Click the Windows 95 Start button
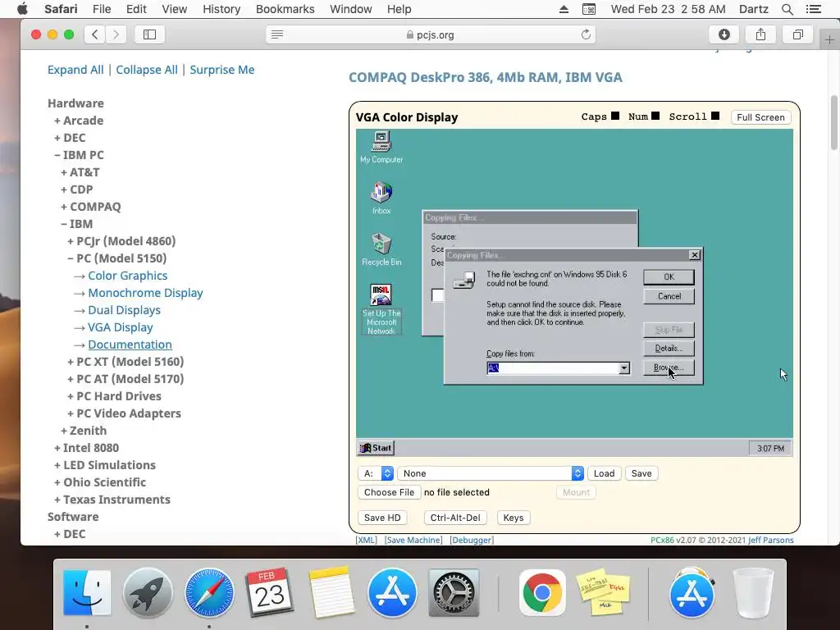 click(376, 448)
